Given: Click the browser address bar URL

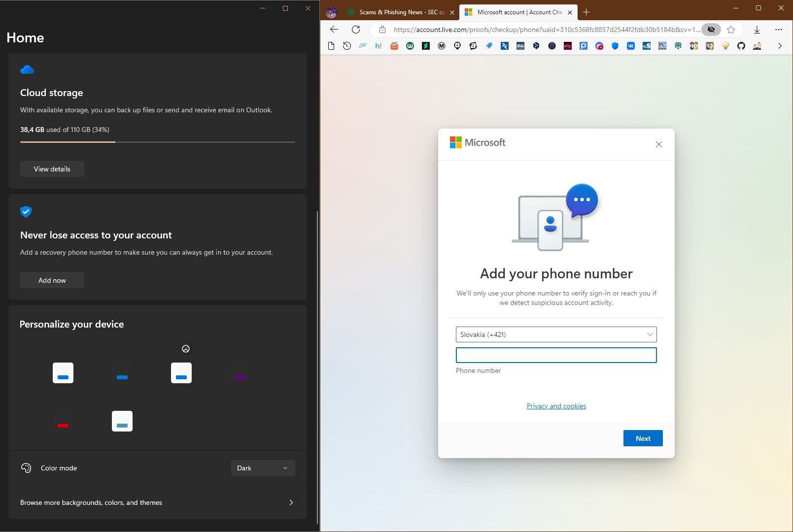Looking at the screenshot, I should click(546, 30).
